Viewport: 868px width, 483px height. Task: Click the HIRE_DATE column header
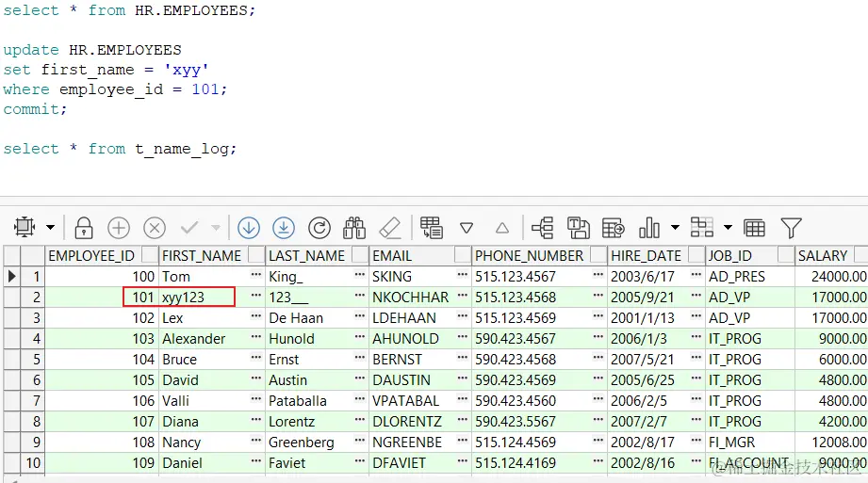657,255
